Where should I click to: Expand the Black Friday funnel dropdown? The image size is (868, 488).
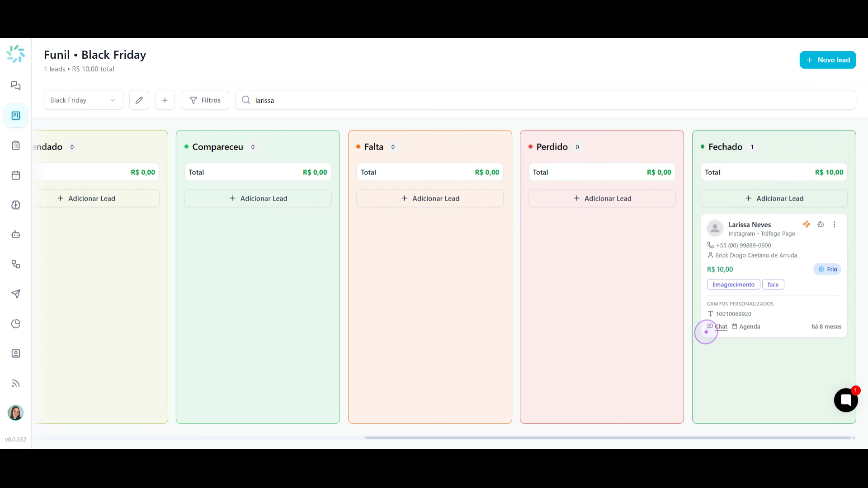tap(84, 100)
